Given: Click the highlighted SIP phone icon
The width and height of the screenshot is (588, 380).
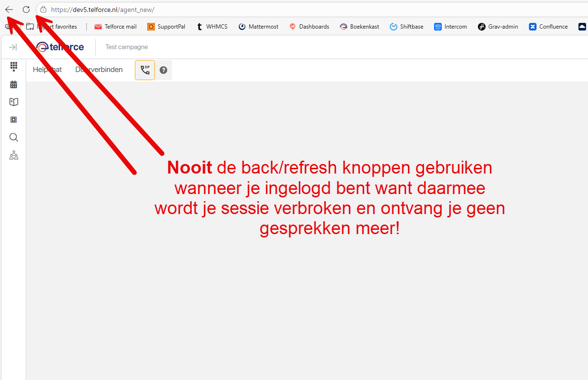Looking at the screenshot, I should 145,70.
